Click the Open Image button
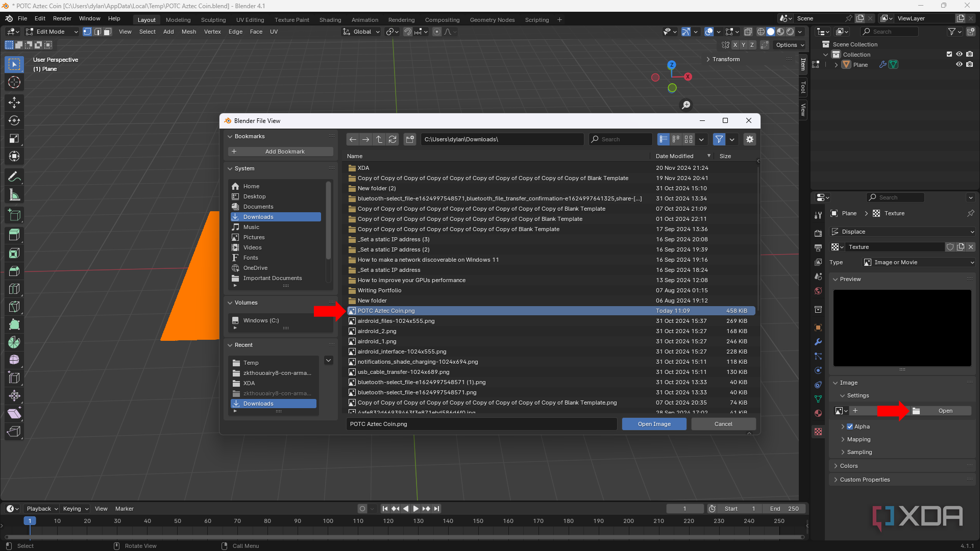The image size is (980, 551). [654, 424]
